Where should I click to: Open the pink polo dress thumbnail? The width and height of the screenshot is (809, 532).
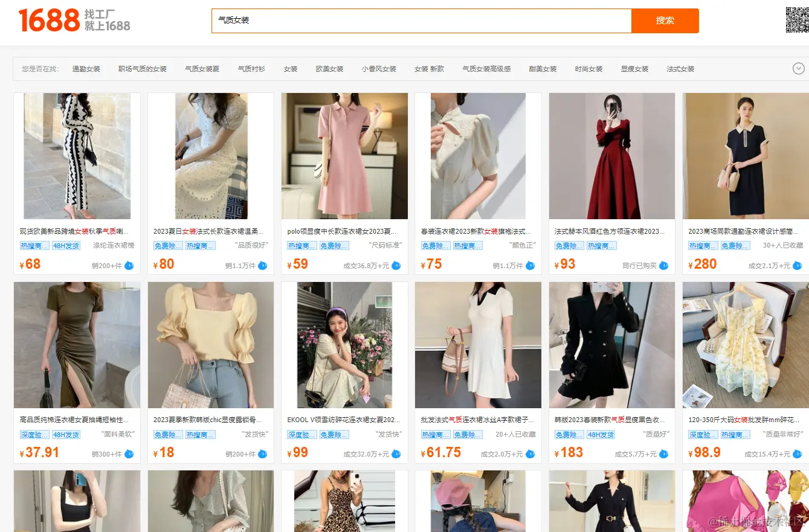(x=344, y=156)
